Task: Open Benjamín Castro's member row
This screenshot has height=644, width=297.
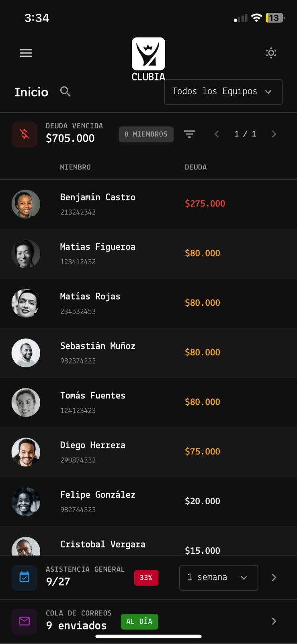Action: coord(148,204)
